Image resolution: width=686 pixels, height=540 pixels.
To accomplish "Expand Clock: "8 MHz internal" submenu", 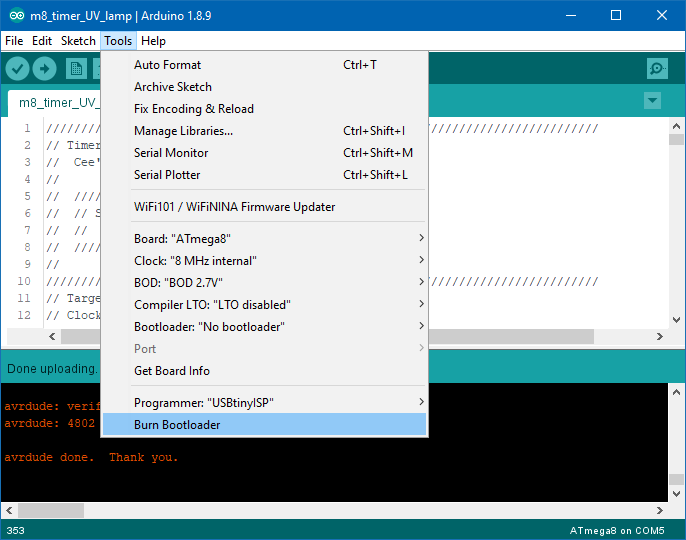I will (264, 260).
